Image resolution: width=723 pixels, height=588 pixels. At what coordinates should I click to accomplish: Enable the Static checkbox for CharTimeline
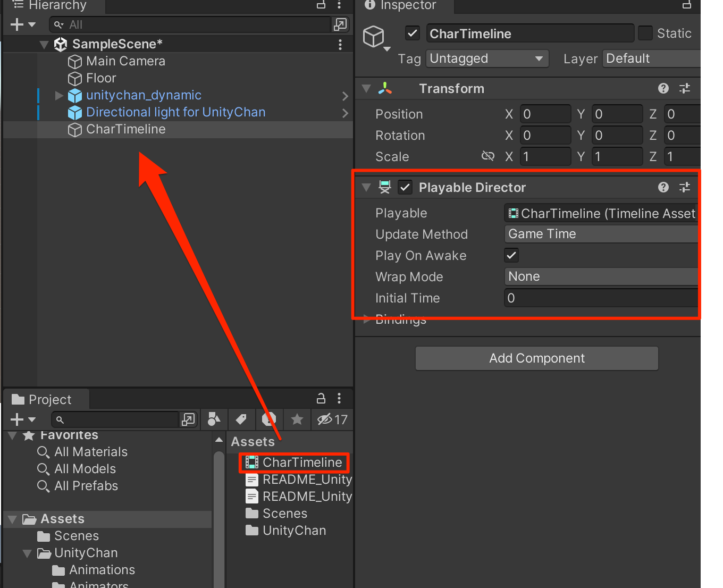(645, 33)
